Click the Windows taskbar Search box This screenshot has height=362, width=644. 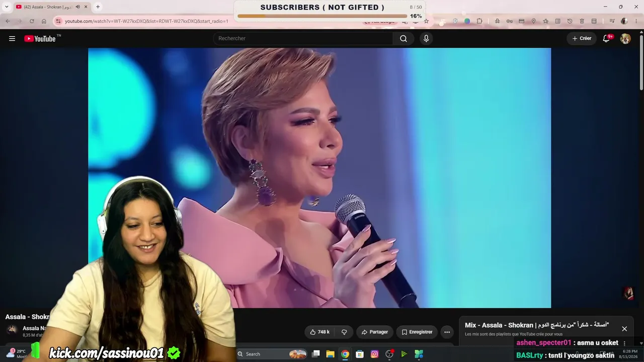(272, 354)
